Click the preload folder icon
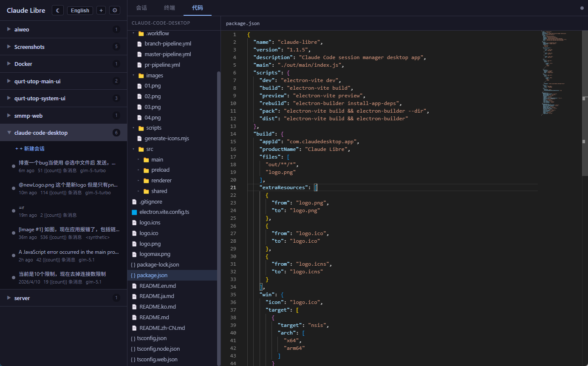The width and height of the screenshot is (588, 366). click(146, 170)
